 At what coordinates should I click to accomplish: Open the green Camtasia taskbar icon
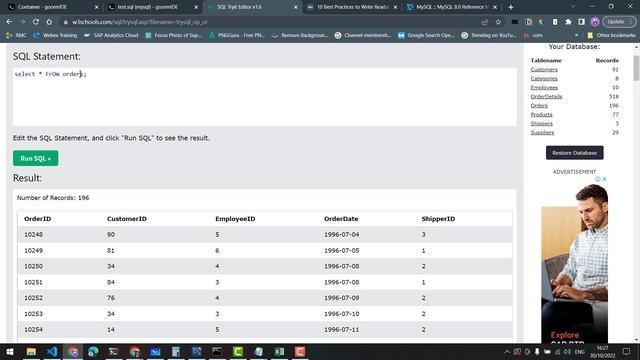pos(238,351)
